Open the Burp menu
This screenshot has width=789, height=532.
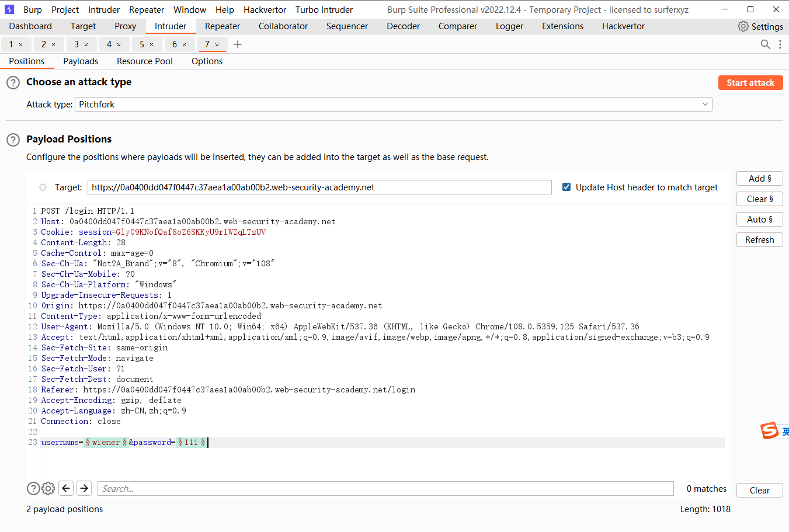33,10
